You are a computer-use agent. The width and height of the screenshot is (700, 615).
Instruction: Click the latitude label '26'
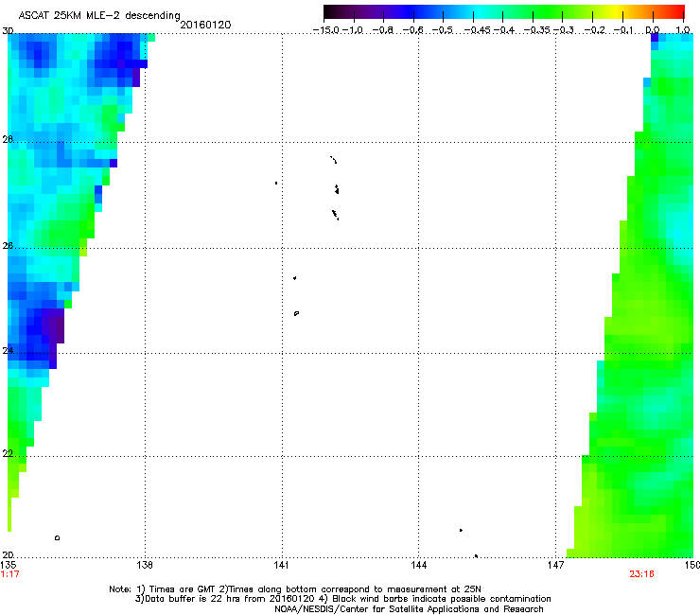pos(8,246)
